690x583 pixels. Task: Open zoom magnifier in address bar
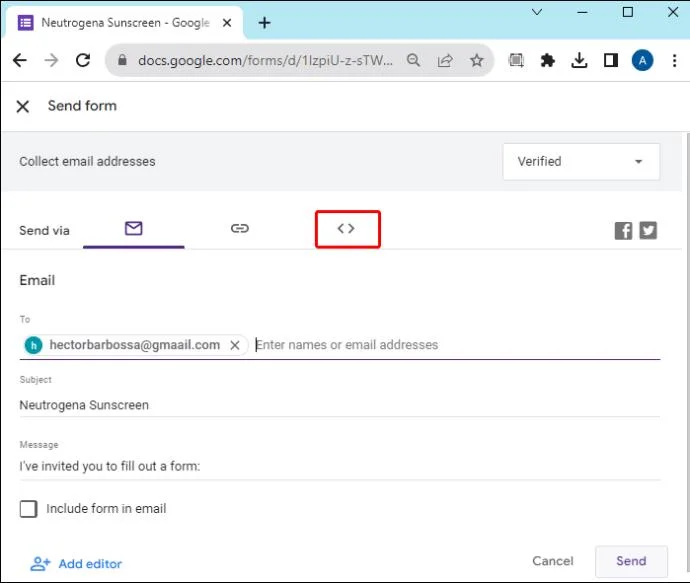413,60
